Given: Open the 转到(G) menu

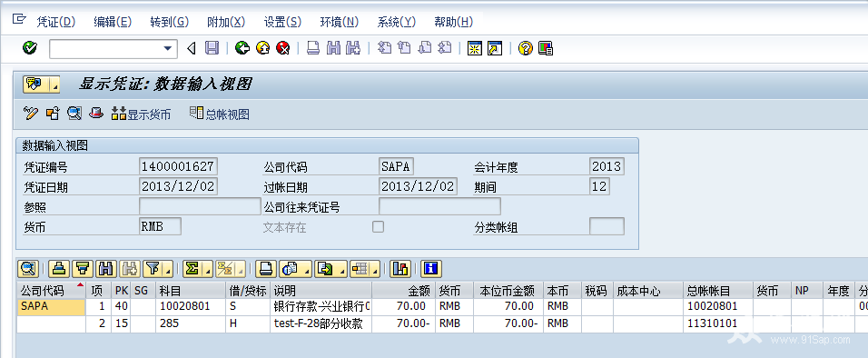Looking at the screenshot, I should [x=170, y=22].
